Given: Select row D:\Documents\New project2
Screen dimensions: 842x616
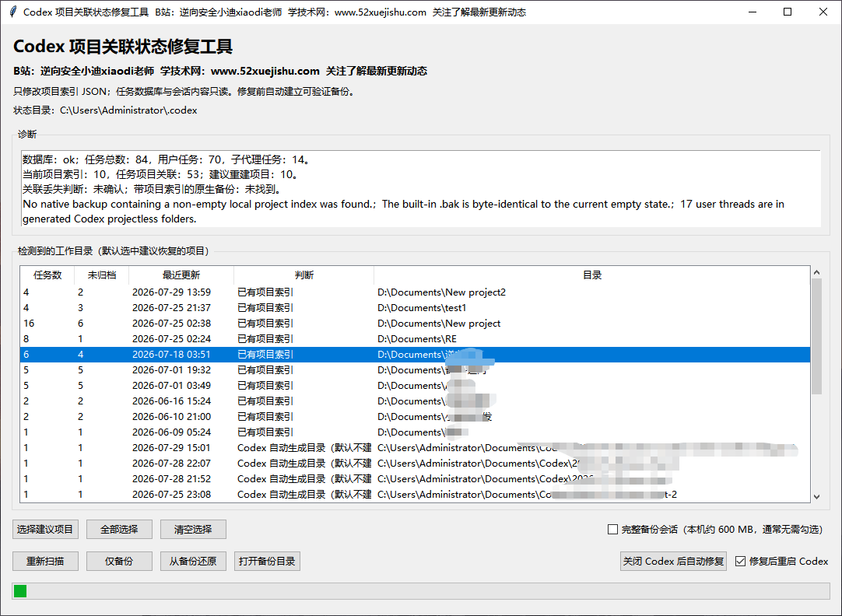Looking at the screenshot, I should (x=415, y=292).
